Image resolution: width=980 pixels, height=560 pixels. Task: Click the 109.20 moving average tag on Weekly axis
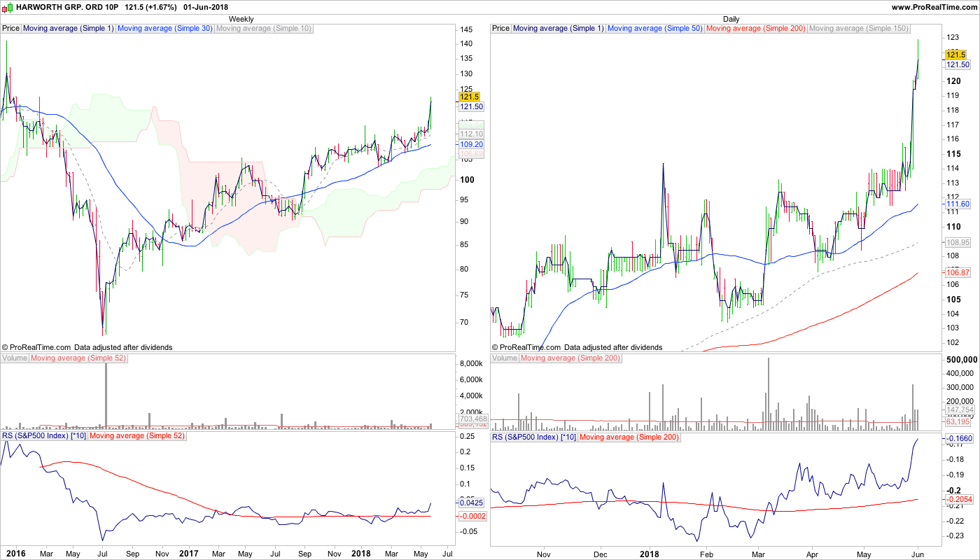tap(470, 144)
